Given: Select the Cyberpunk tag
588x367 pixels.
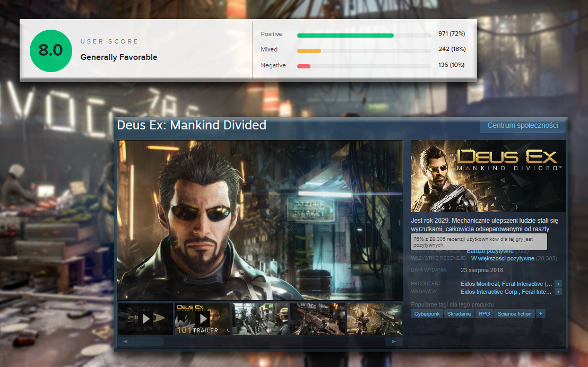Looking at the screenshot, I should point(427,313).
